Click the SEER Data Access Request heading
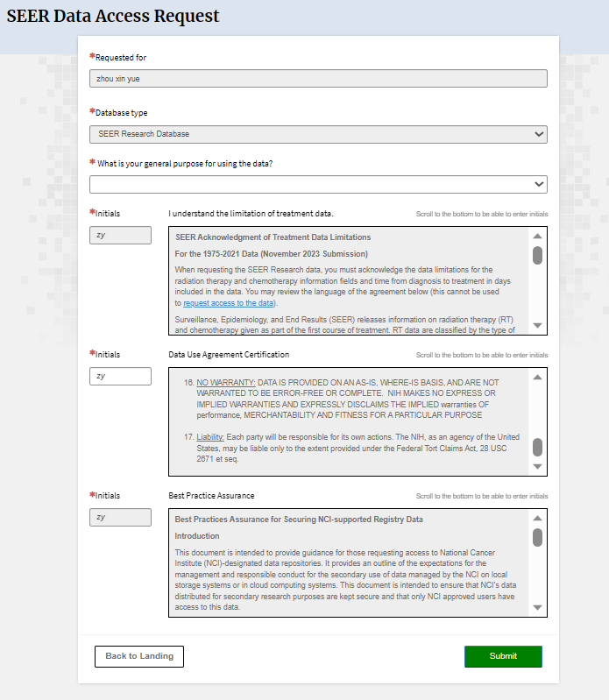The height and width of the screenshot is (700, 609). pyautogui.click(x=113, y=16)
